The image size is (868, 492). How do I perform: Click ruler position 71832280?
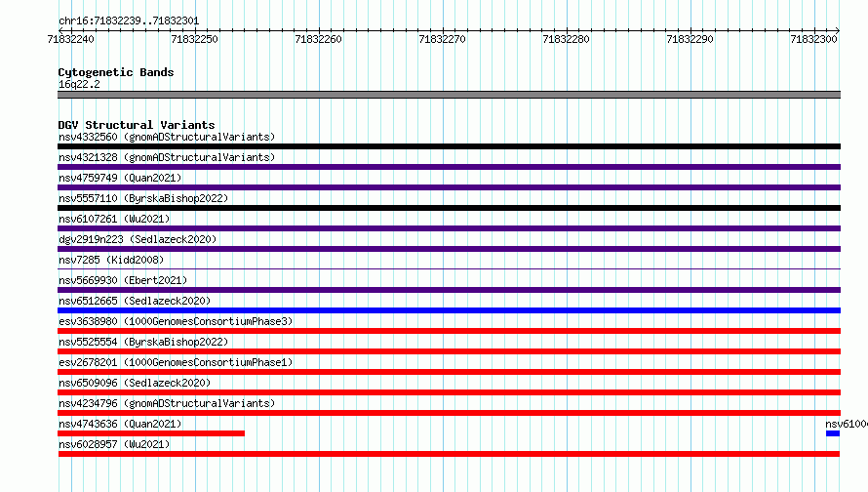pyautogui.click(x=567, y=39)
